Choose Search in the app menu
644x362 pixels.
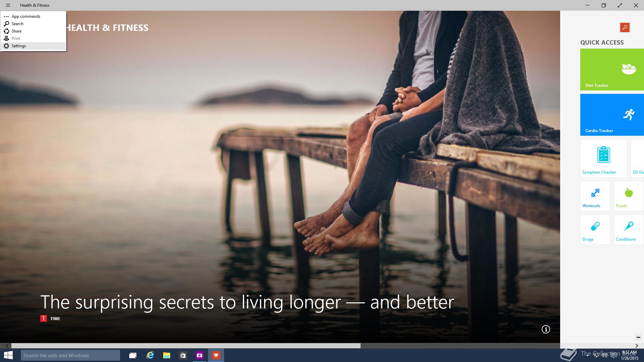[x=33, y=24]
